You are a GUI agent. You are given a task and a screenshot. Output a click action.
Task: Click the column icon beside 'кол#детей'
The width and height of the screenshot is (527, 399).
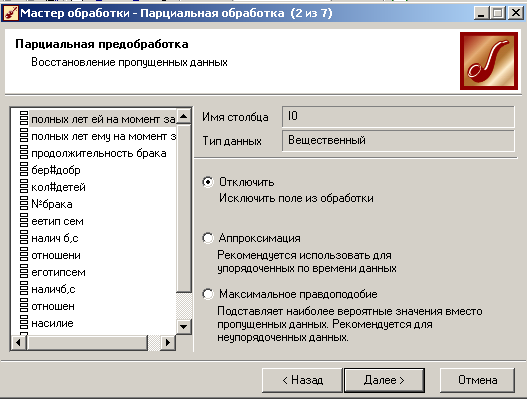pos(24,187)
